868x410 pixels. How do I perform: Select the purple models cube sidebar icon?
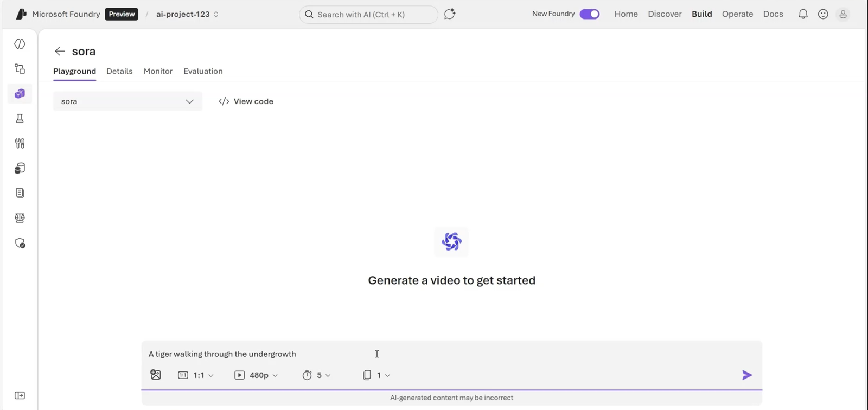click(20, 94)
